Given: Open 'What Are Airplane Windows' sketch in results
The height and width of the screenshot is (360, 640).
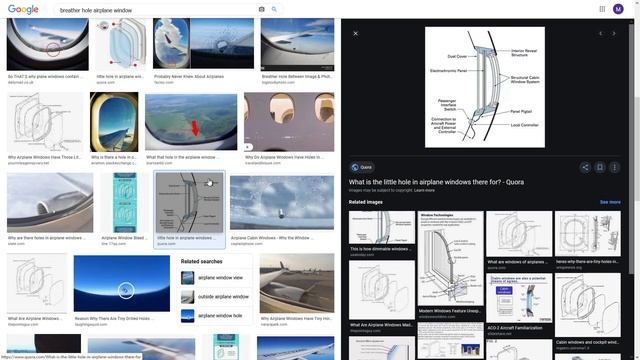Looking at the screenshot, I should 37,284.
